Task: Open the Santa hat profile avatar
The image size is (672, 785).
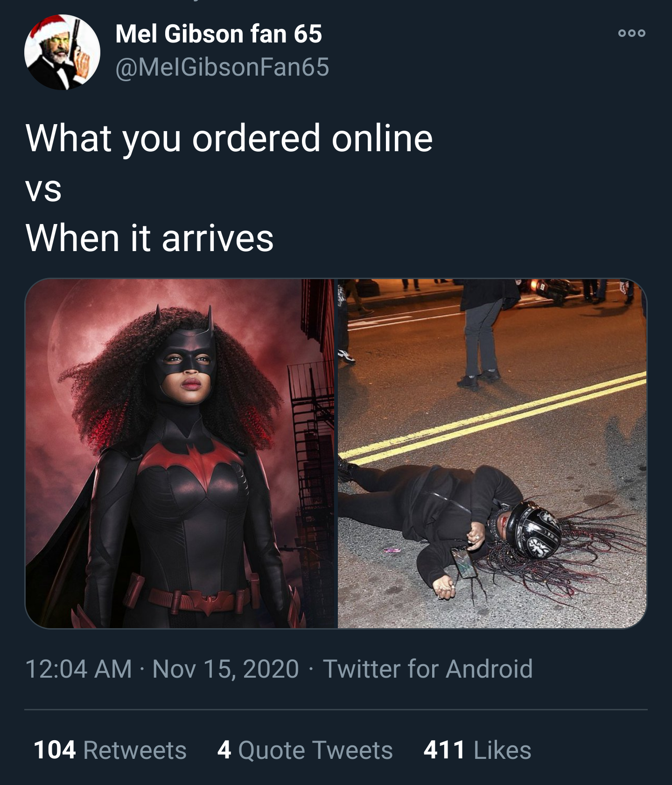Action: (62, 52)
